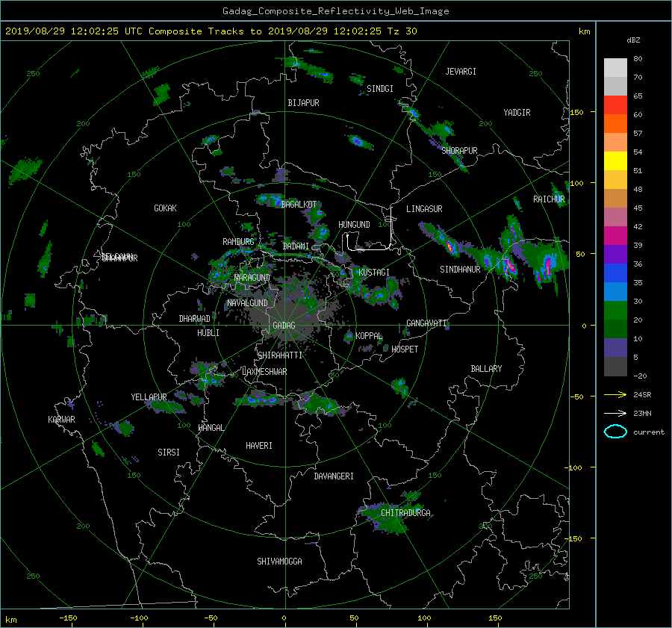Viewport: 672px width, 628px height.
Task: Select the orange 57-60 dBZ color swatch
Action: (x=615, y=123)
